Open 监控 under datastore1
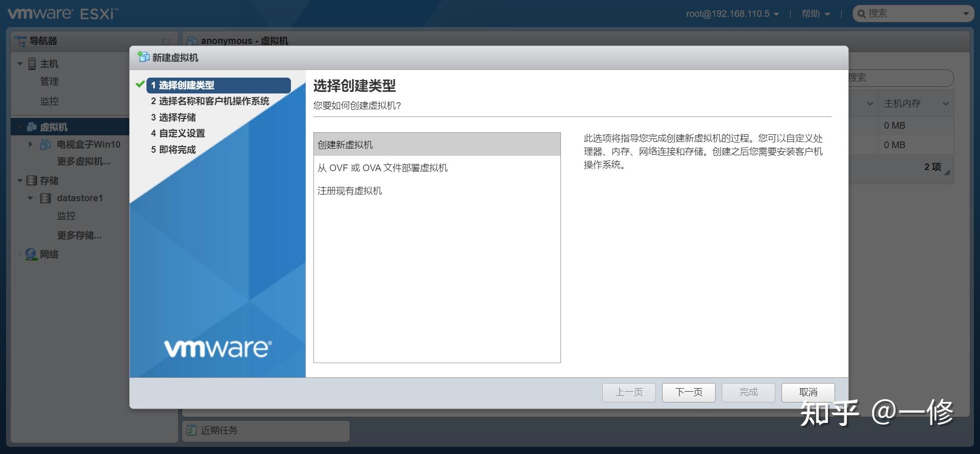This screenshot has height=454, width=980. coord(66,216)
